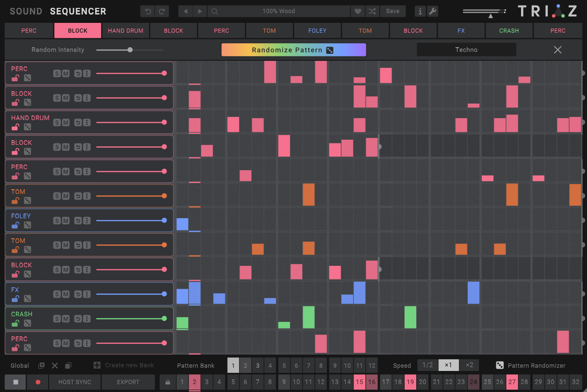Open the kebab menu on the CRASH track

pyautogui.click(x=87, y=318)
